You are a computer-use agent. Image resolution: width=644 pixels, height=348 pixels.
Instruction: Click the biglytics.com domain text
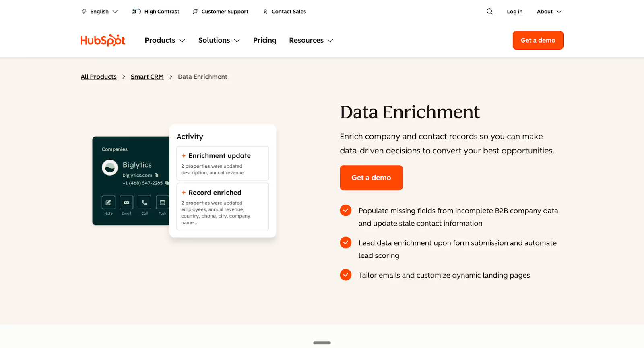pyautogui.click(x=137, y=175)
